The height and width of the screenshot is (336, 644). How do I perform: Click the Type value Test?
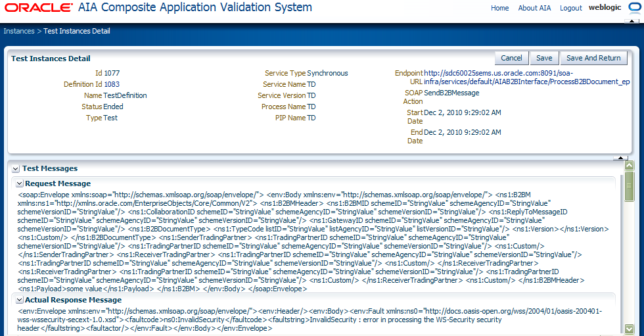pos(110,118)
